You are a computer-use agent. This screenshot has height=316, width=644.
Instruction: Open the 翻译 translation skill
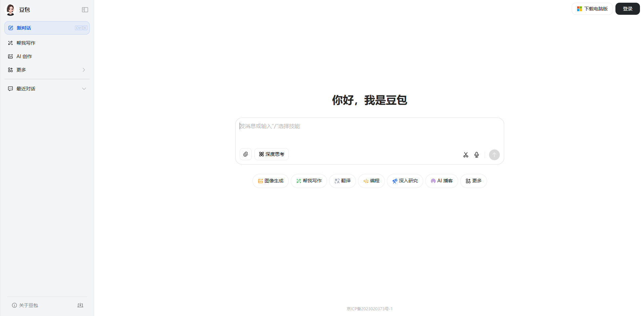[x=342, y=181]
